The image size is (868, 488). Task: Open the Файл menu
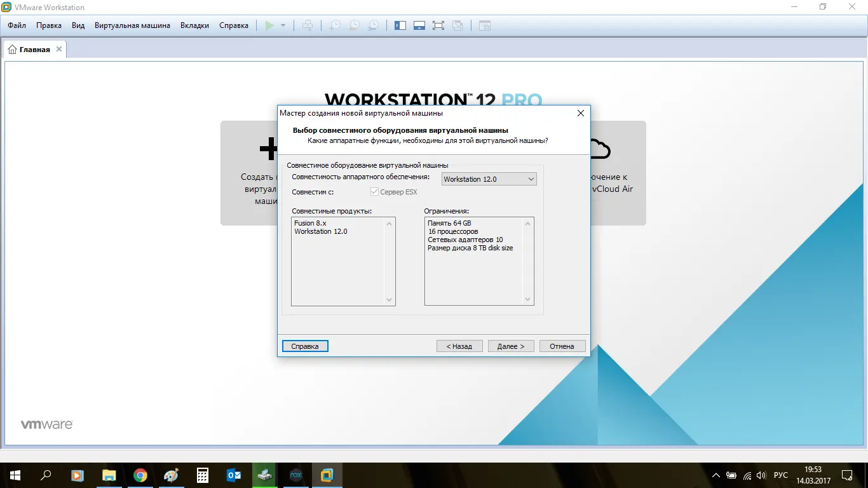17,25
